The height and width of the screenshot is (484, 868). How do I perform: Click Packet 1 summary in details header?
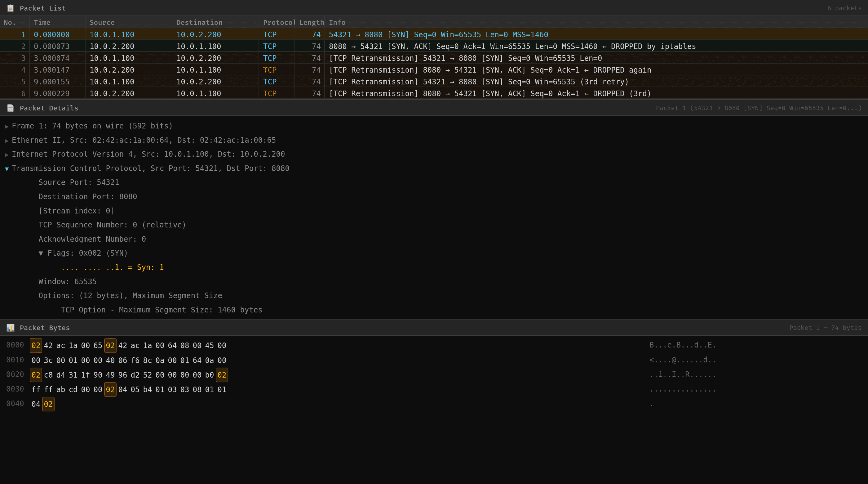tap(759, 108)
